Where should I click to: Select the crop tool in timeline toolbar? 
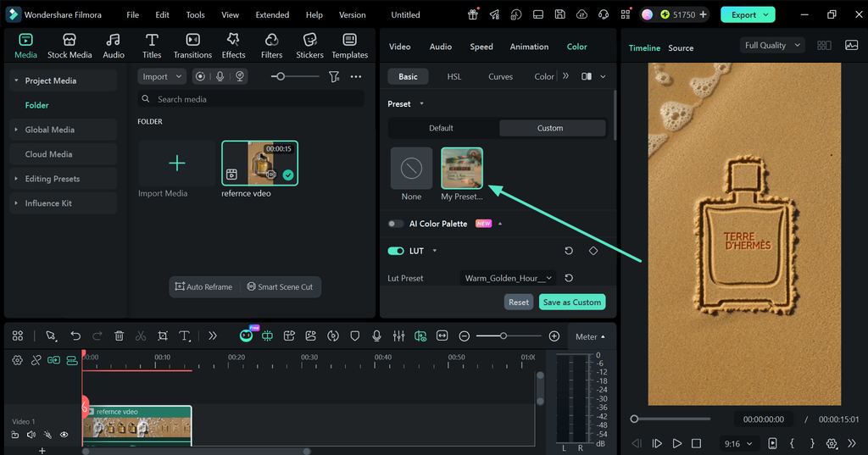coord(162,336)
